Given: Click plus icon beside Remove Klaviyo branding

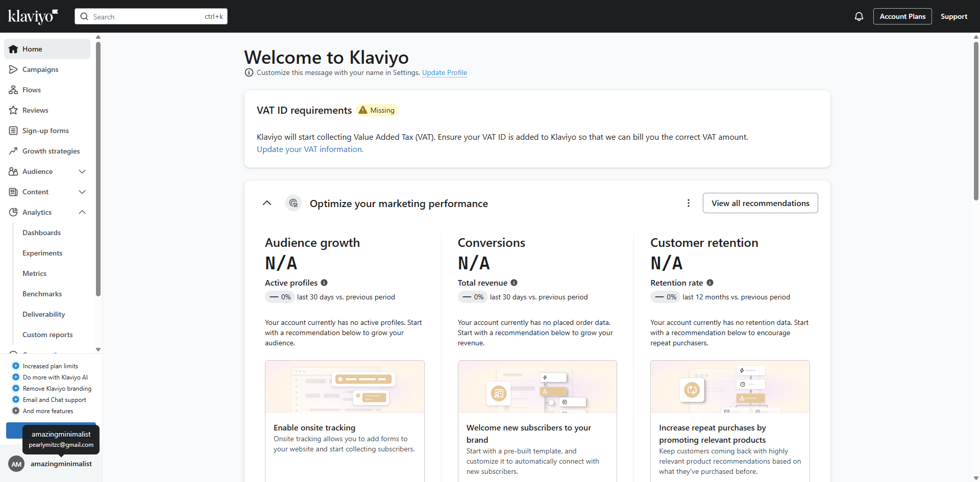Looking at the screenshot, I should 16,388.
